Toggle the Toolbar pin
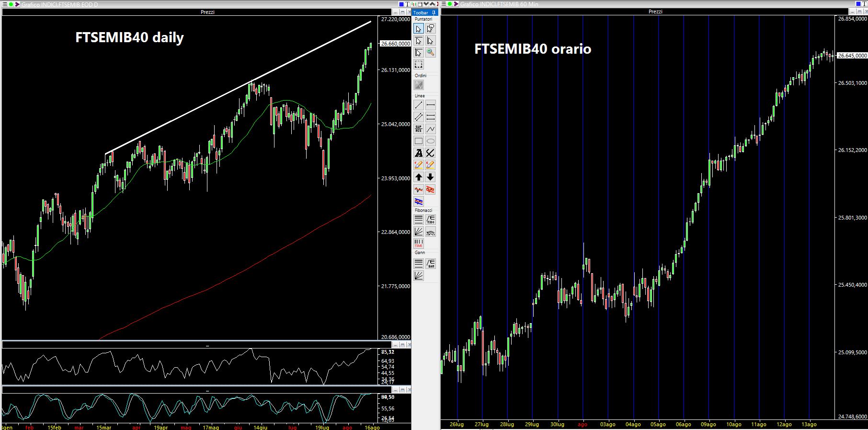 pos(434,12)
